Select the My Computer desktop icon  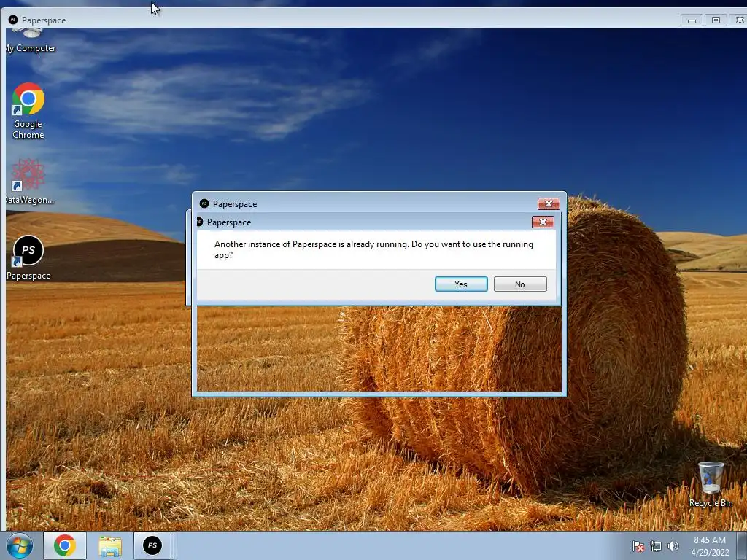(31, 42)
